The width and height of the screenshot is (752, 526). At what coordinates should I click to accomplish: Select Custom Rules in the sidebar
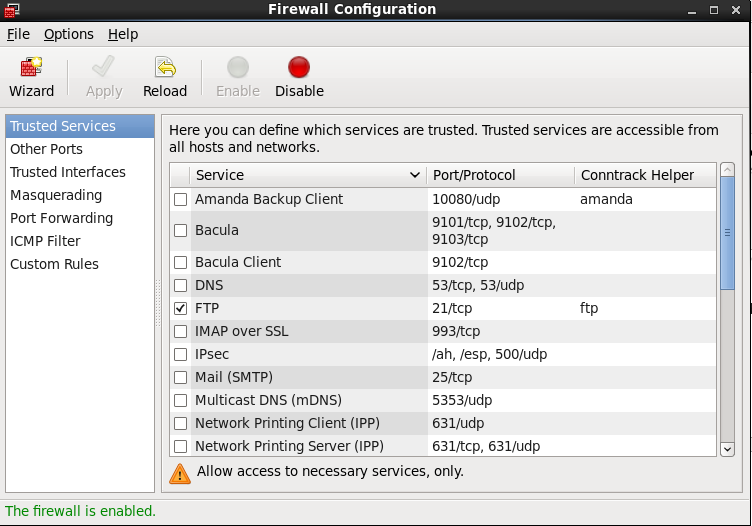tap(80, 264)
